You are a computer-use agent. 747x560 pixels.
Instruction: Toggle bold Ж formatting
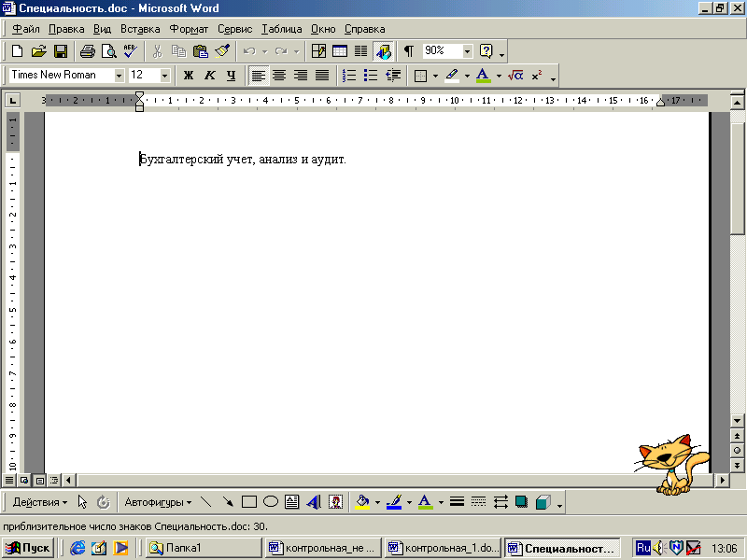189,76
